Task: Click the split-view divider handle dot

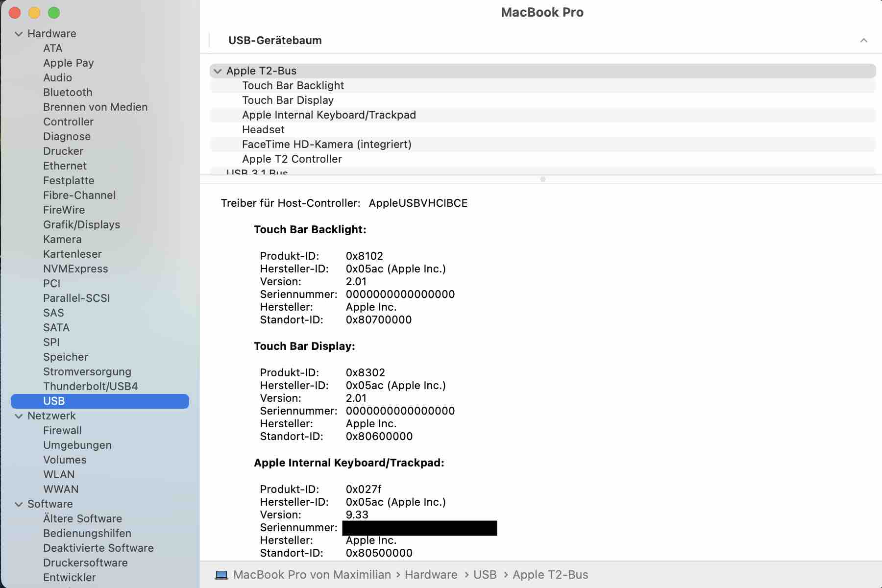Action: pyautogui.click(x=542, y=179)
